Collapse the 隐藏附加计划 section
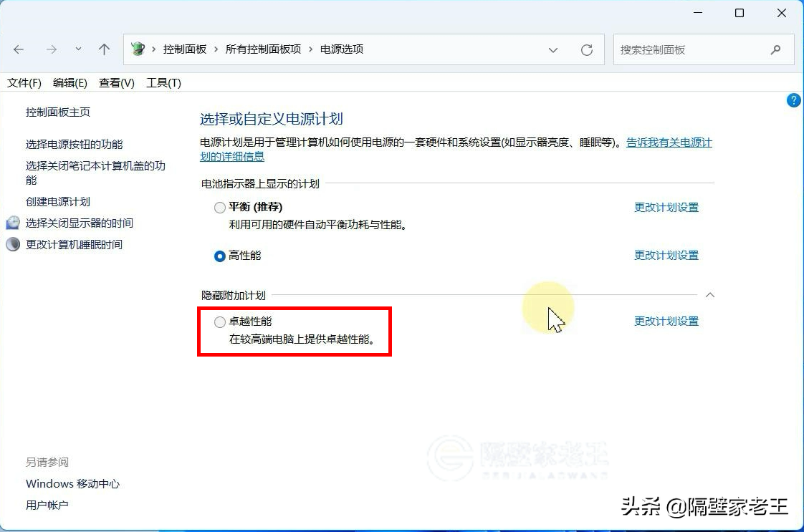 tap(709, 294)
